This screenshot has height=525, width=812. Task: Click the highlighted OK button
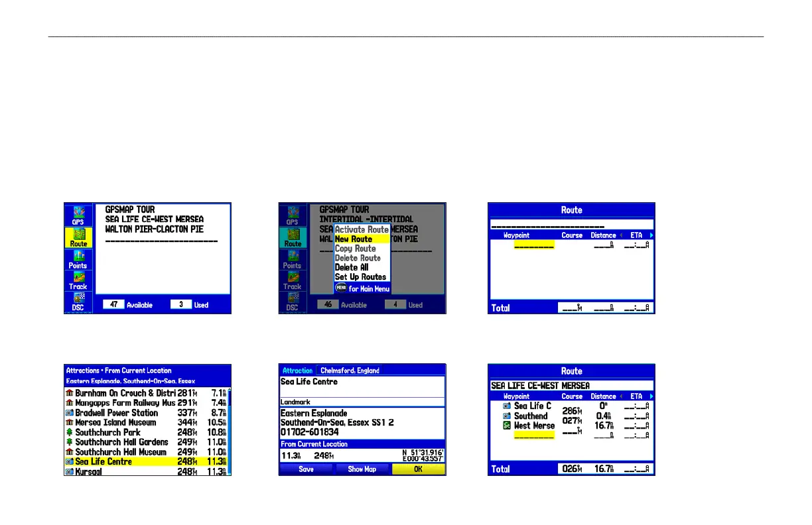418,469
